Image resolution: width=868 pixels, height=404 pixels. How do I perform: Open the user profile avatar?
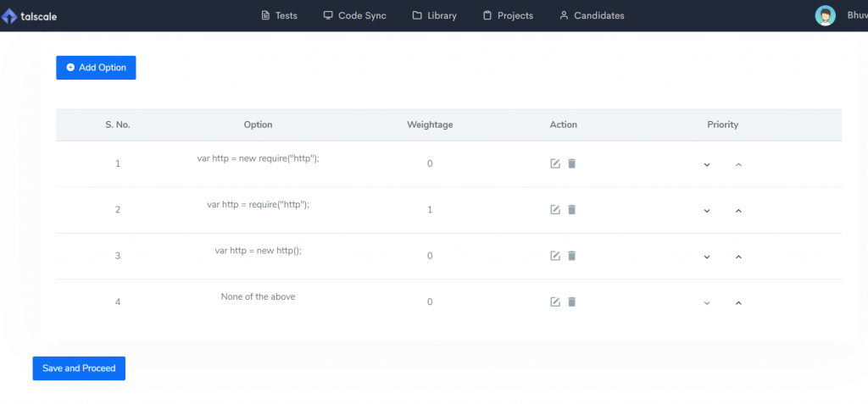[x=825, y=15]
